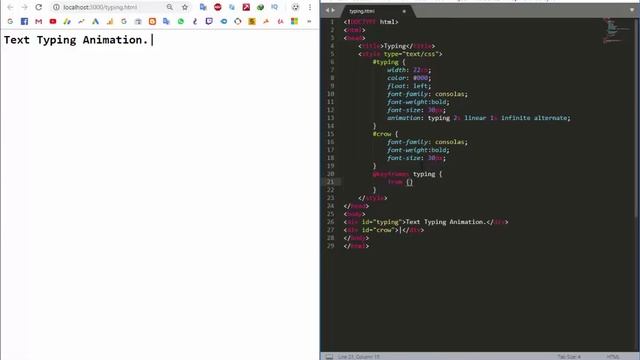Click the 'animation: typing' code line

479,118
